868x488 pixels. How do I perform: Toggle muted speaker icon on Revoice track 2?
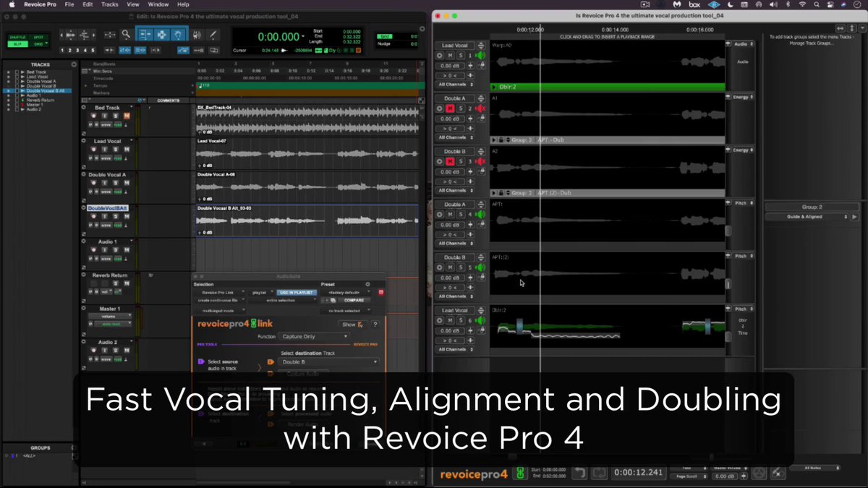click(x=479, y=108)
